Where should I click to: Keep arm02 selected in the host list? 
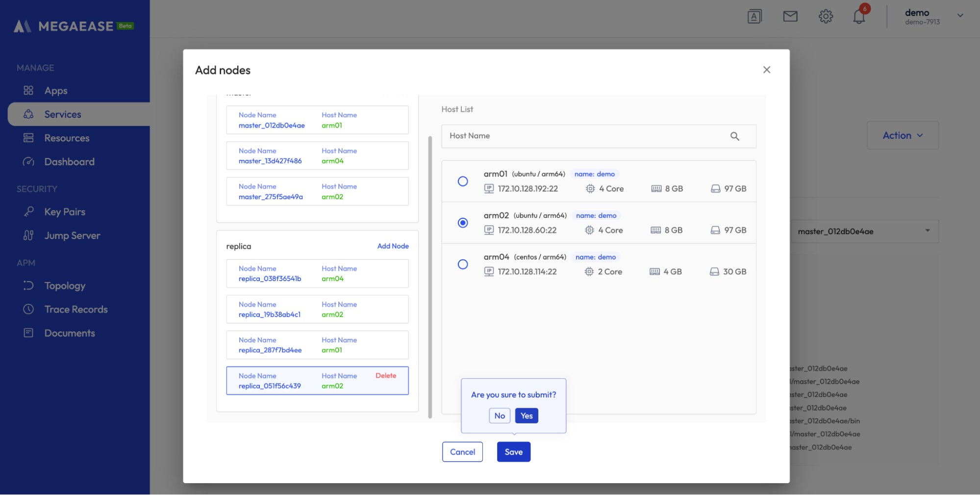pos(462,222)
